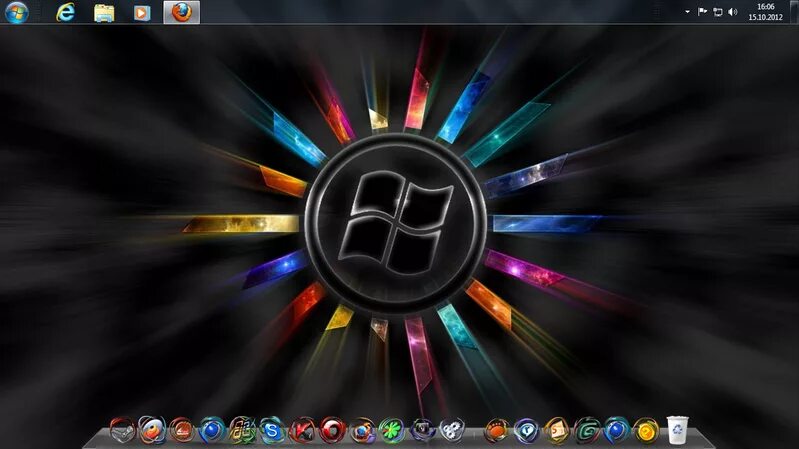Screen dimensions: 799x449
Task: Open the camera dock icon
Action: click(x=422, y=431)
